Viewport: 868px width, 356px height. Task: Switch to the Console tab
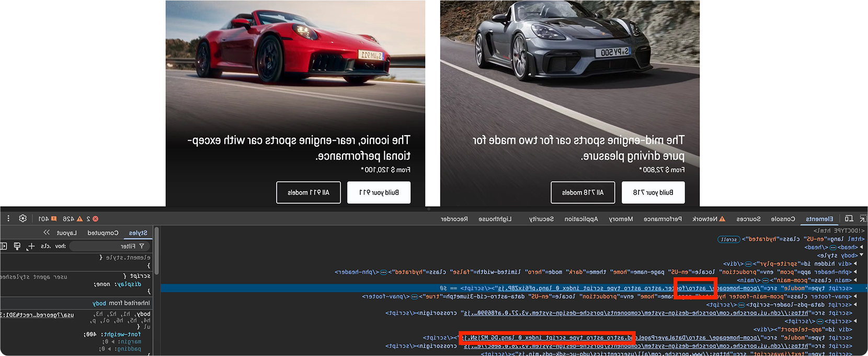click(783, 219)
